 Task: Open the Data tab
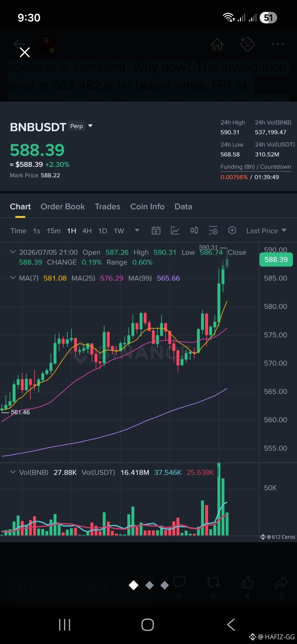(x=183, y=207)
